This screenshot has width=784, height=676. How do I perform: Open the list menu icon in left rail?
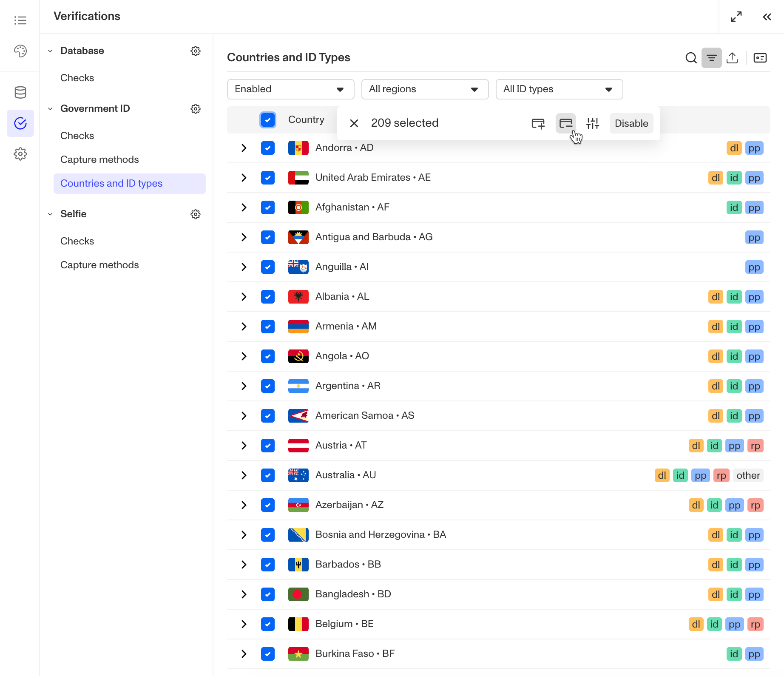point(20,20)
